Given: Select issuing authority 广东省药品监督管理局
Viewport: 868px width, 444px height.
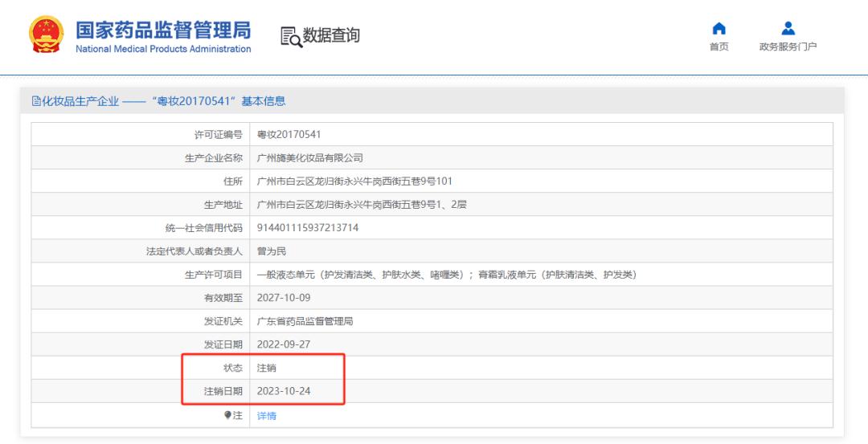Looking at the screenshot, I should tap(305, 320).
